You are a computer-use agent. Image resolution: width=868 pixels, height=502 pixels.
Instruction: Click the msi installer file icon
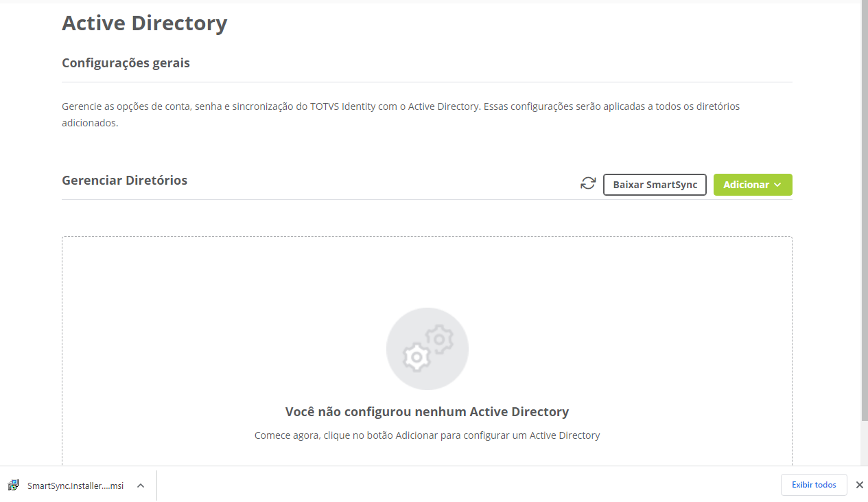[x=14, y=485]
